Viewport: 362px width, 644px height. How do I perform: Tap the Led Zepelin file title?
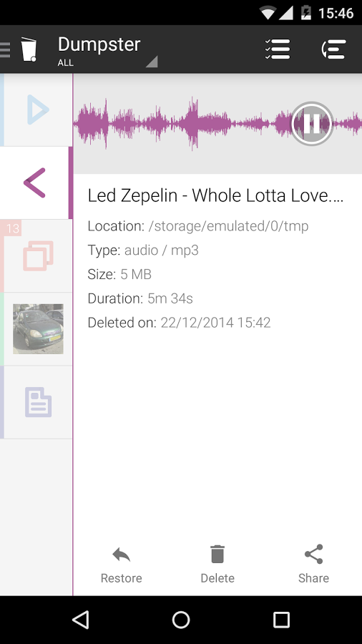coord(215,196)
